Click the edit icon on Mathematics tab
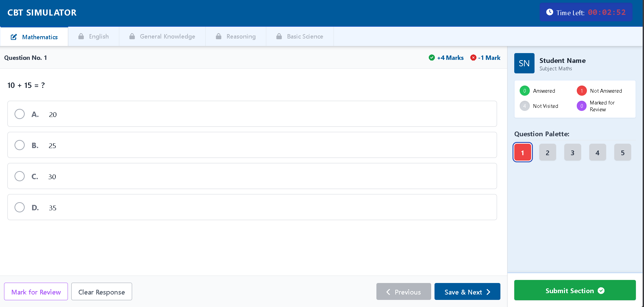The width and height of the screenshot is (644, 307). tap(14, 37)
